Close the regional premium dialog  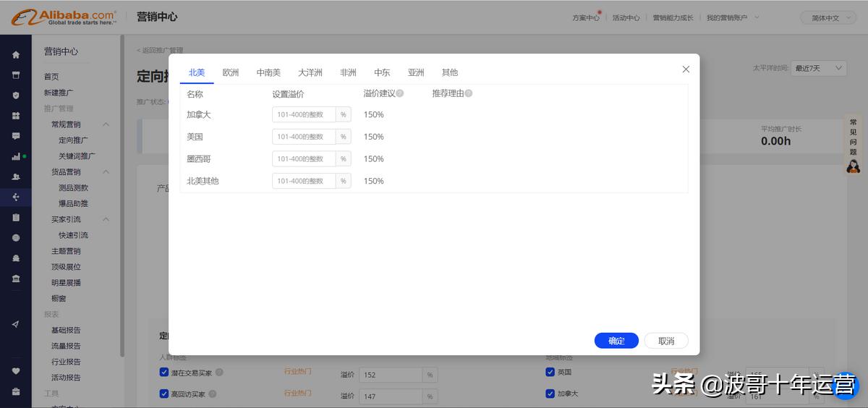coord(686,69)
